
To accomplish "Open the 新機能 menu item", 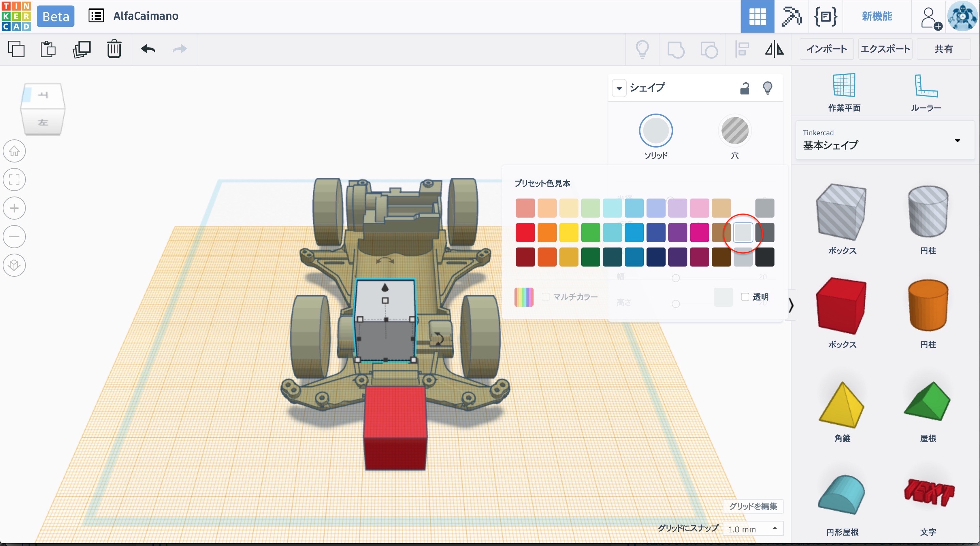I will coord(877,16).
